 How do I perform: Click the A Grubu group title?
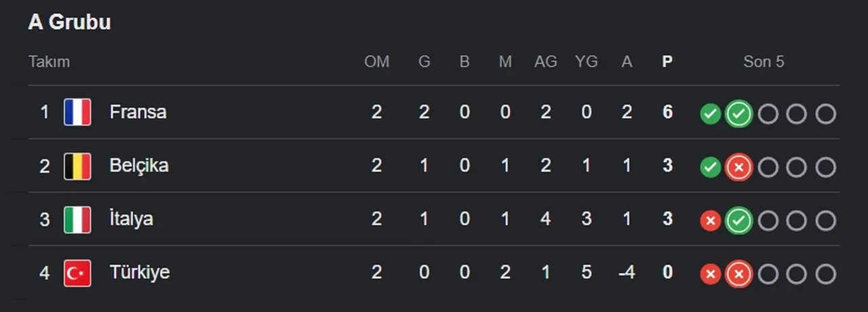[69, 22]
